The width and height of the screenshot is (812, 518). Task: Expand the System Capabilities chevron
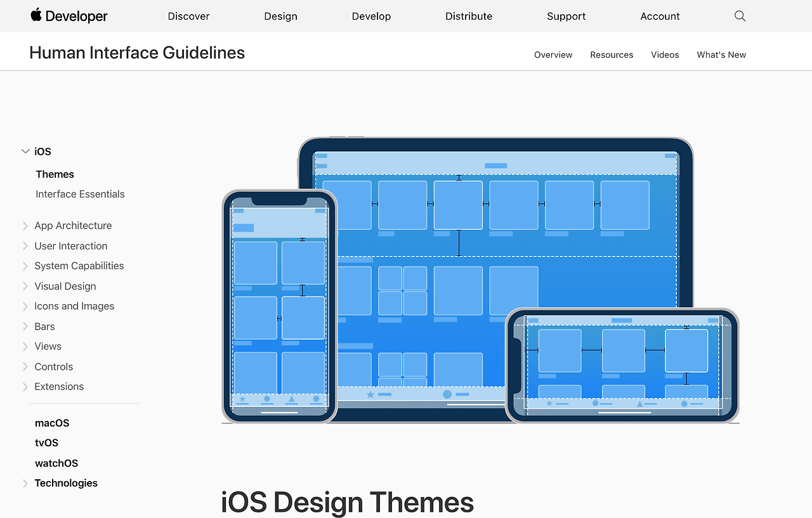(x=25, y=266)
